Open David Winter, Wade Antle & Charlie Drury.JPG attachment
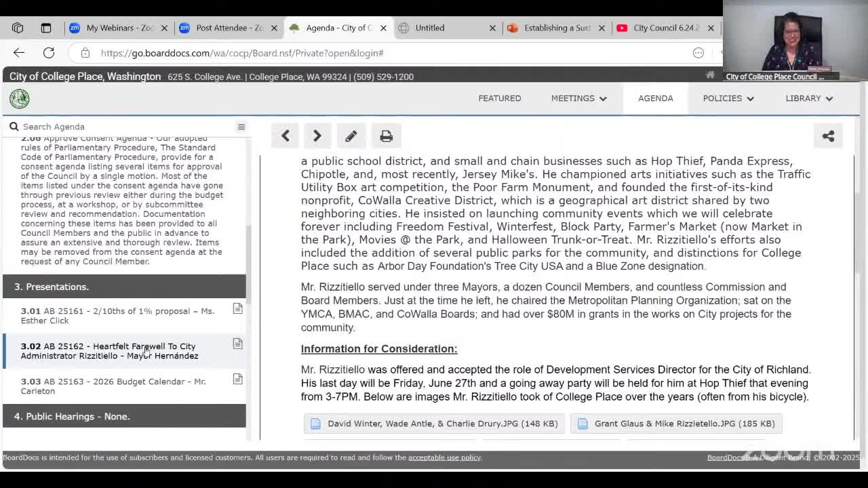868x488 pixels. tap(434, 424)
